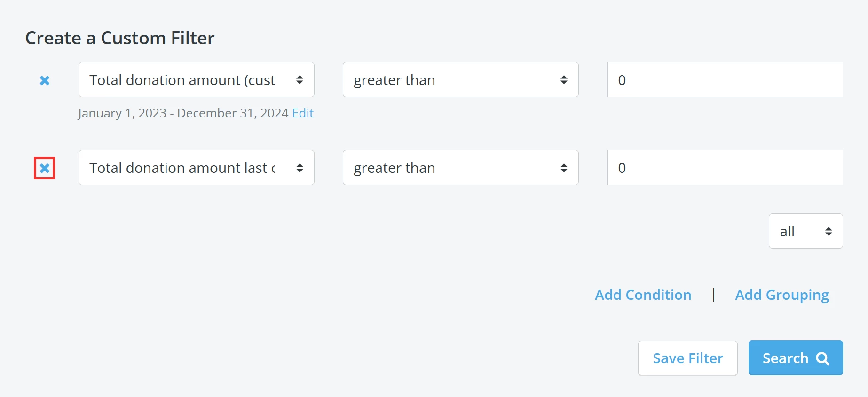Click Add Grouping
This screenshot has height=397, width=868.
click(781, 295)
